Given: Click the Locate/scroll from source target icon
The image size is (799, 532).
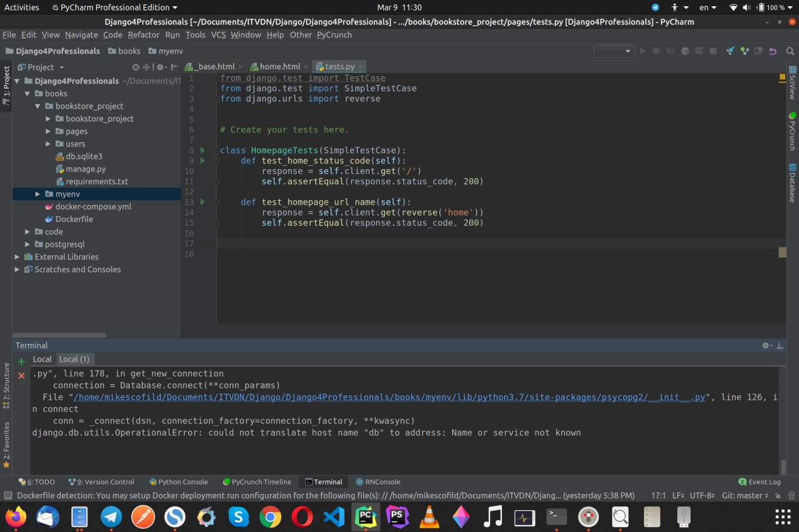Looking at the screenshot, I should coord(136,67).
